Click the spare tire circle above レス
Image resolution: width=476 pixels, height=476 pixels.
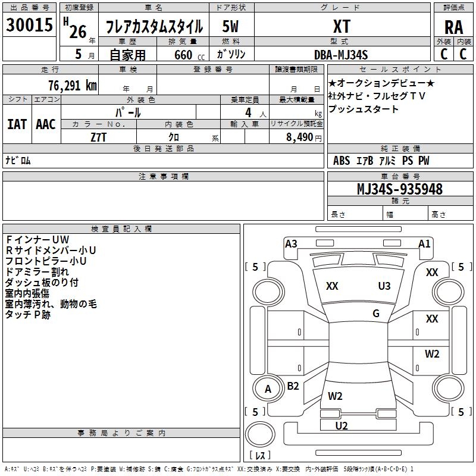(x=260, y=434)
